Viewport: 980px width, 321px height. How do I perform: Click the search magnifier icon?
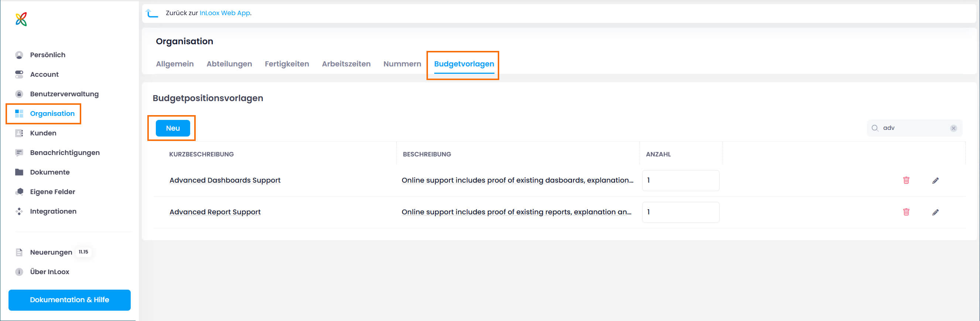point(875,128)
